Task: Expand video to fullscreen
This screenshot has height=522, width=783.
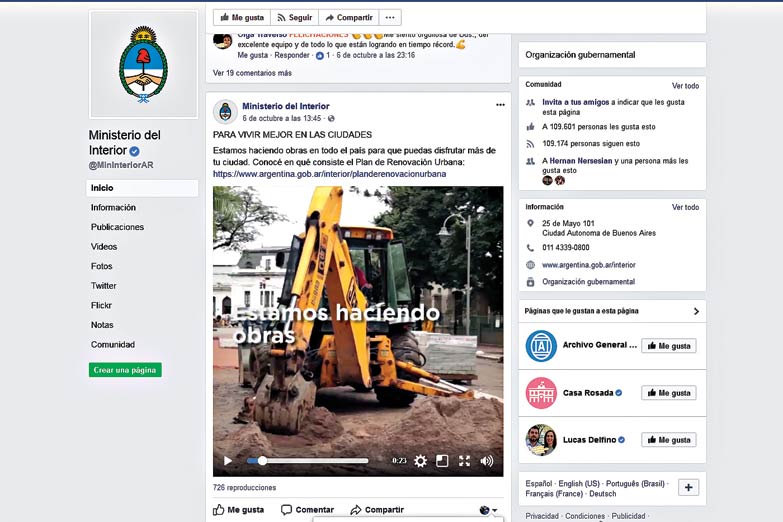Action: 464,461
